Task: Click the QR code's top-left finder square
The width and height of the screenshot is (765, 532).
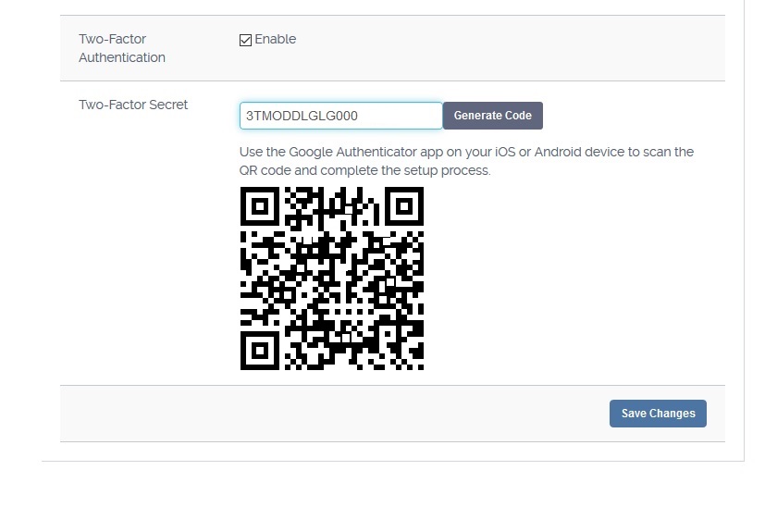Action: pos(260,206)
